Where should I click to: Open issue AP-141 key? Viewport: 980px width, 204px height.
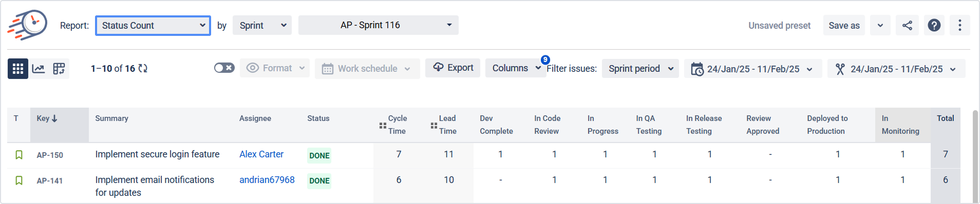pos(50,180)
